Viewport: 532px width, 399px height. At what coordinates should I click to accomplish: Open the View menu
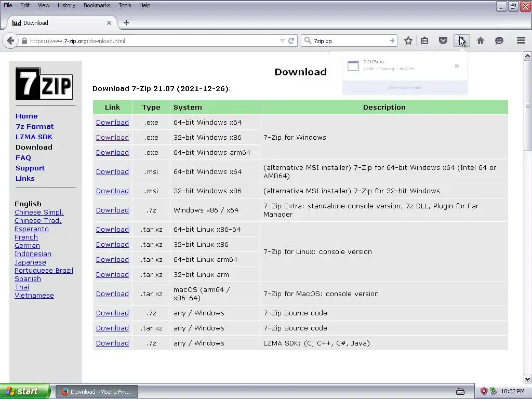point(44,5)
